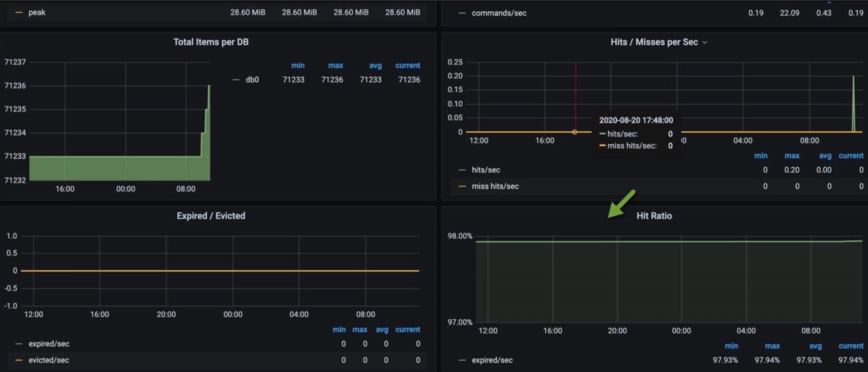Change the evicted/sec legend color swatch

[x=19, y=360]
